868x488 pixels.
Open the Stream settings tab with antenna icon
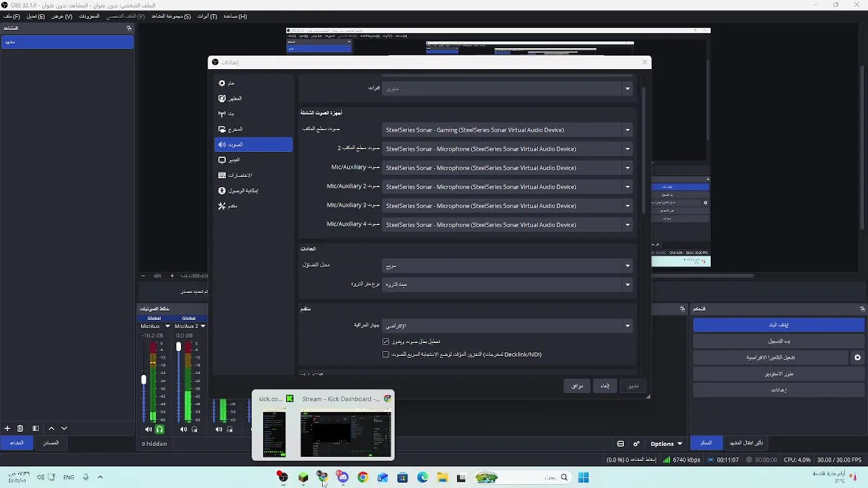(x=253, y=114)
